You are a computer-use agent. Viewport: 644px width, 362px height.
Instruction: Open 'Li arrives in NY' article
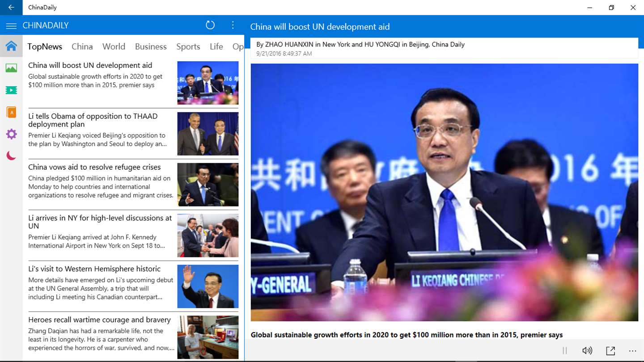[x=100, y=222]
